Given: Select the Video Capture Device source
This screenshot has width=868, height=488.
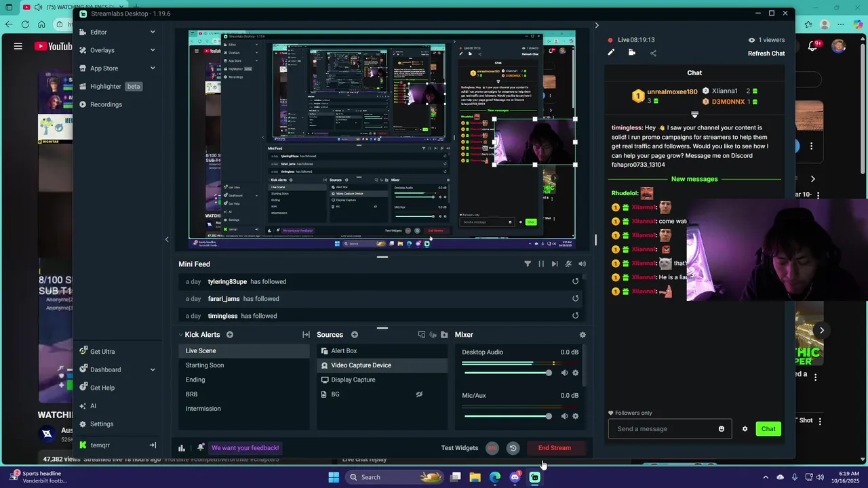Looking at the screenshot, I should click(382, 365).
